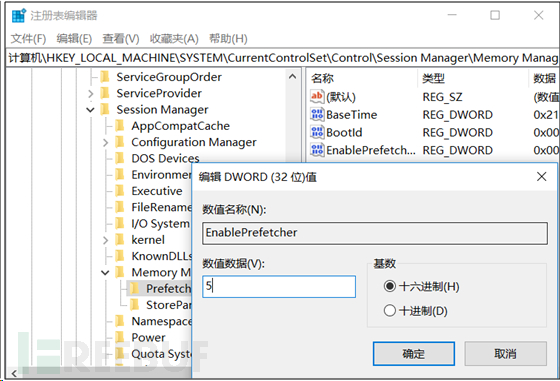Click the tree scrollbar up arrow
This screenshot has width=560, height=381.
click(x=292, y=76)
